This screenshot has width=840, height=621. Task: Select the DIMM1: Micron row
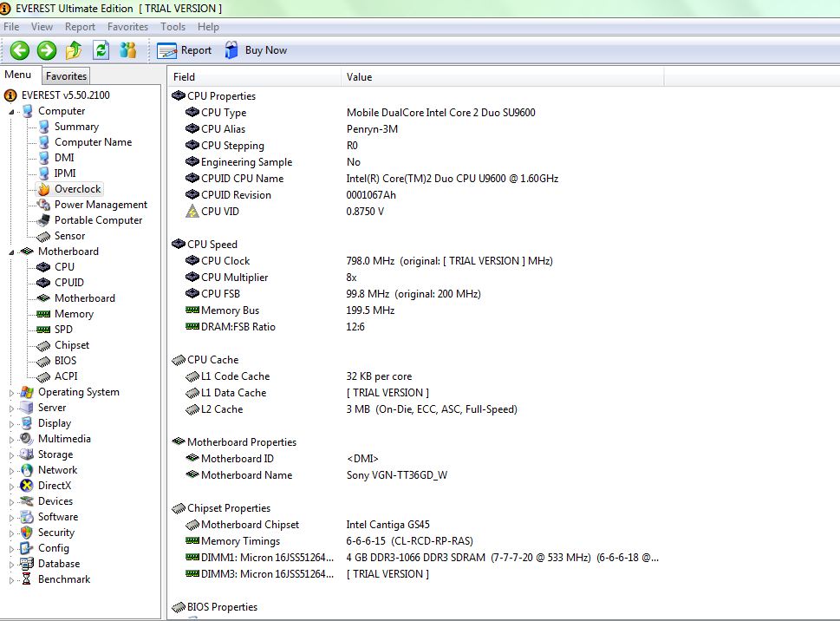(415, 558)
